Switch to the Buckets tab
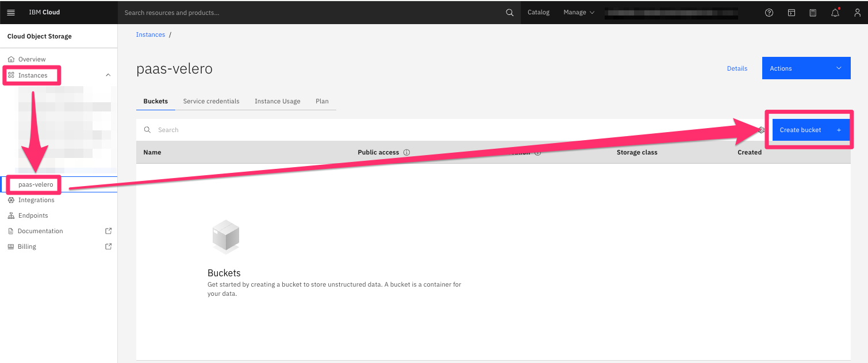The width and height of the screenshot is (868, 363). pos(156,101)
